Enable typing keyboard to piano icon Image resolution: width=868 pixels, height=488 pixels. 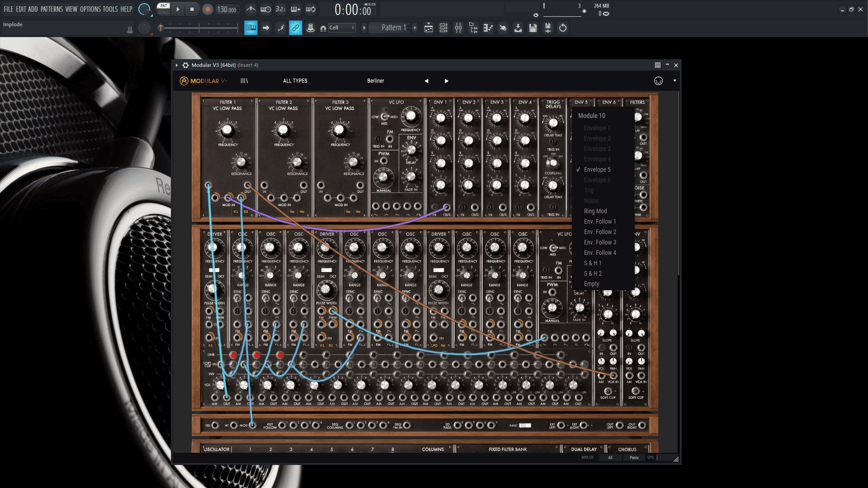tap(250, 28)
